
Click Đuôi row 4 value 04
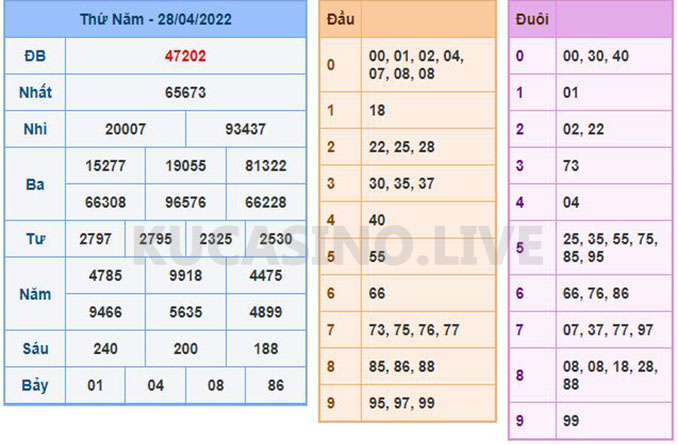tap(571, 202)
